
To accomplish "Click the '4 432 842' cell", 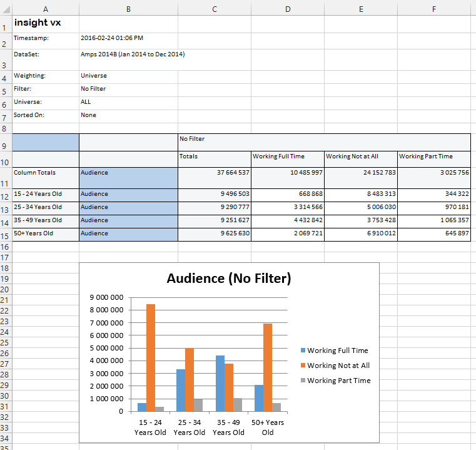I will [x=288, y=222].
